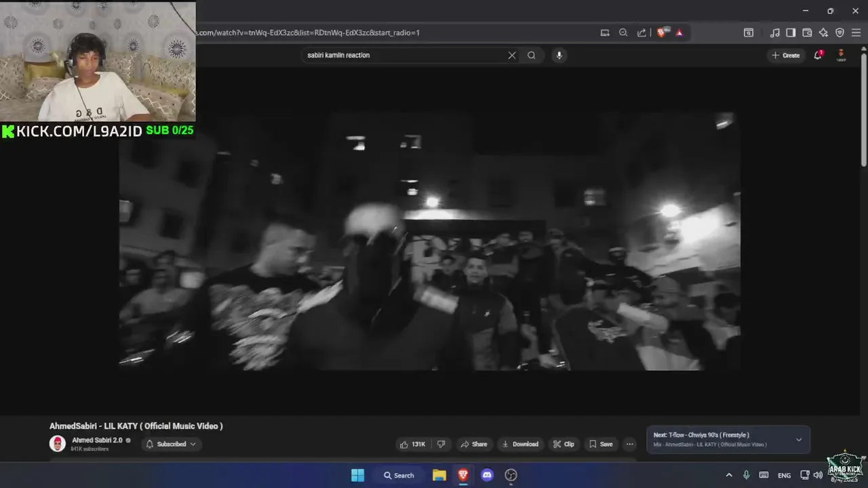This screenshot has height=488, width=868.
Task: Share the video
Action: click(x=474, y=444)
